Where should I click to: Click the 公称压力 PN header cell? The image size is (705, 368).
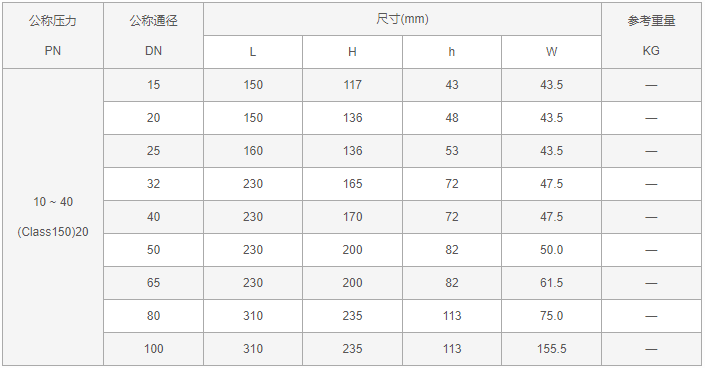pos(53,36)
